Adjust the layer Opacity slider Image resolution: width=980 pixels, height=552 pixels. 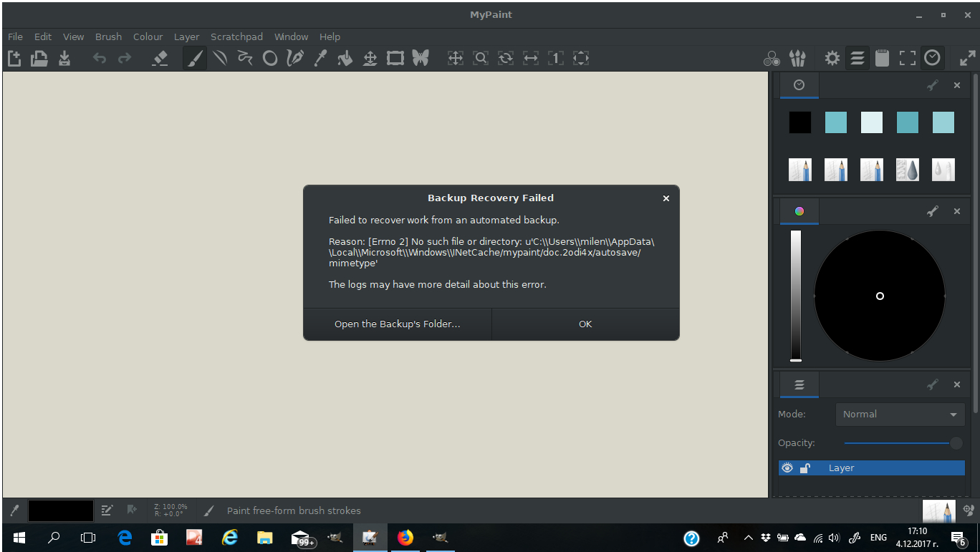click(903, 443)
